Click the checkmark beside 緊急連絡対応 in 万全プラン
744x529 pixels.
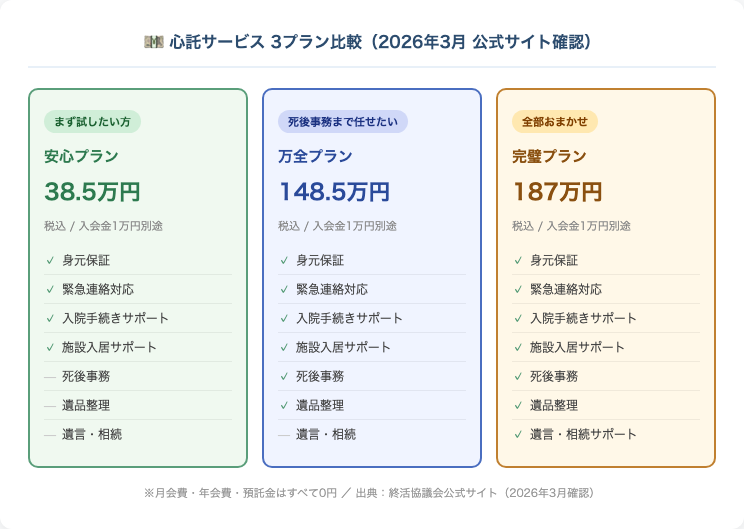284,289
